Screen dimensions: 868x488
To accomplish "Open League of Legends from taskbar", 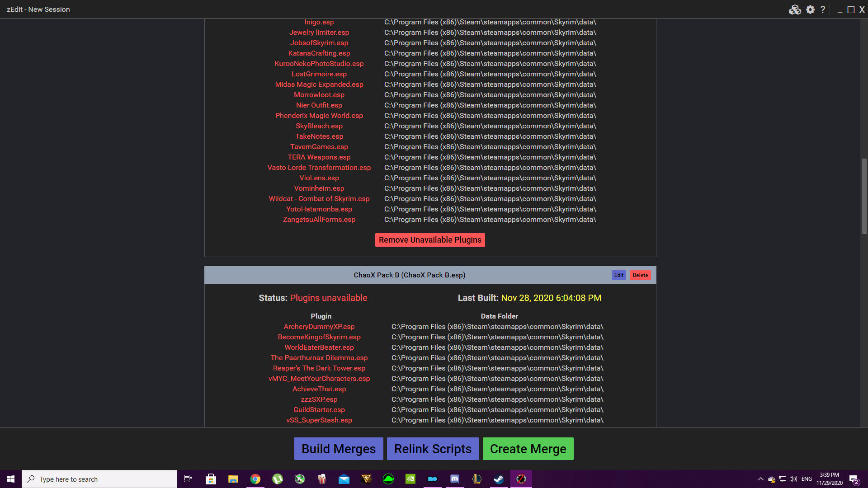I will [x=477, y=479].
